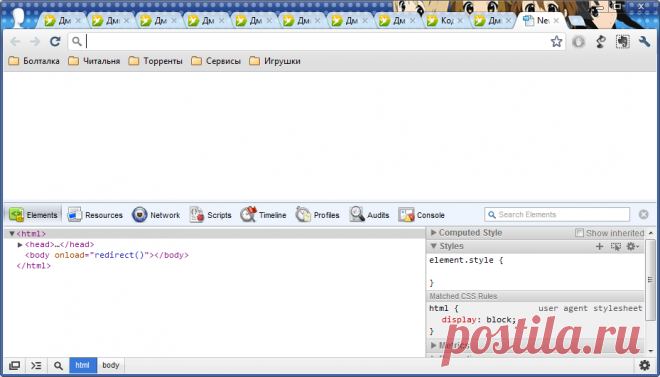This screenshot has width=660, height=377.
Task: Open the Торренты bookmarks folder
Action: coord(156,61)
